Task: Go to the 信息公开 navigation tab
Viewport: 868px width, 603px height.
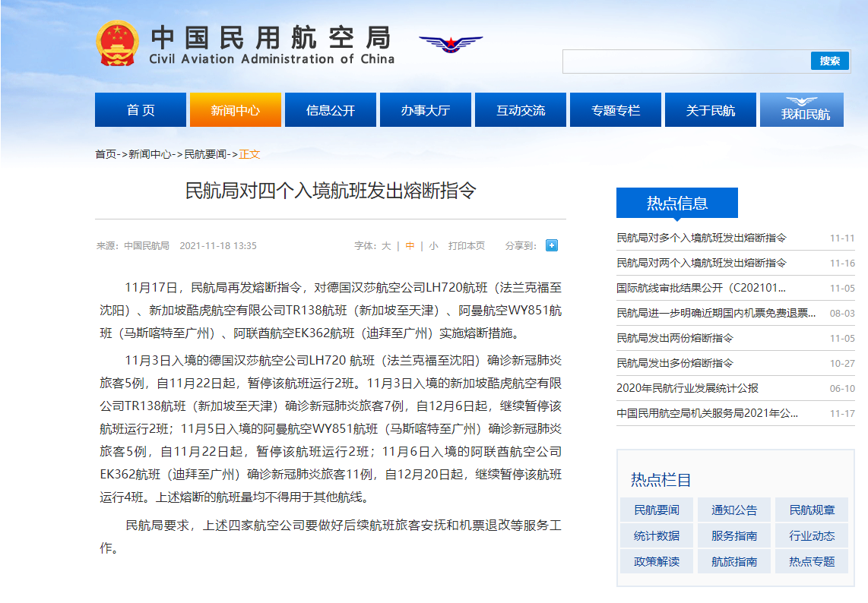Action: [x=331, y=110]
